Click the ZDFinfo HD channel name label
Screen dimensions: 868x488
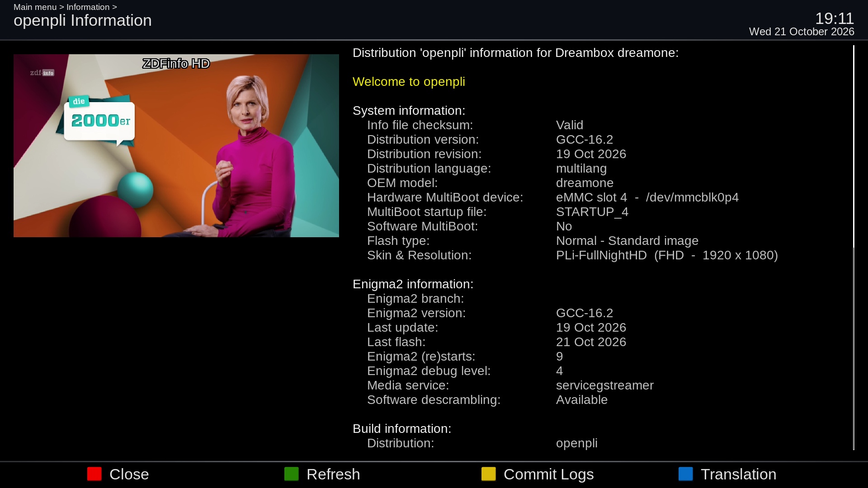176,64
